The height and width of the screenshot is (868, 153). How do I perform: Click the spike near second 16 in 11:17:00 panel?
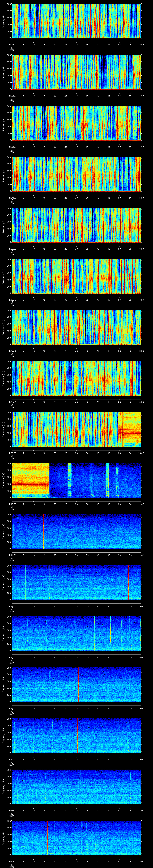47,838
